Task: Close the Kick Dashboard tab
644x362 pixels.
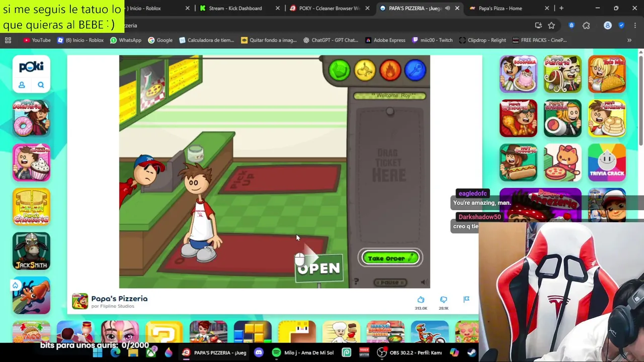Action: [277, 8]
